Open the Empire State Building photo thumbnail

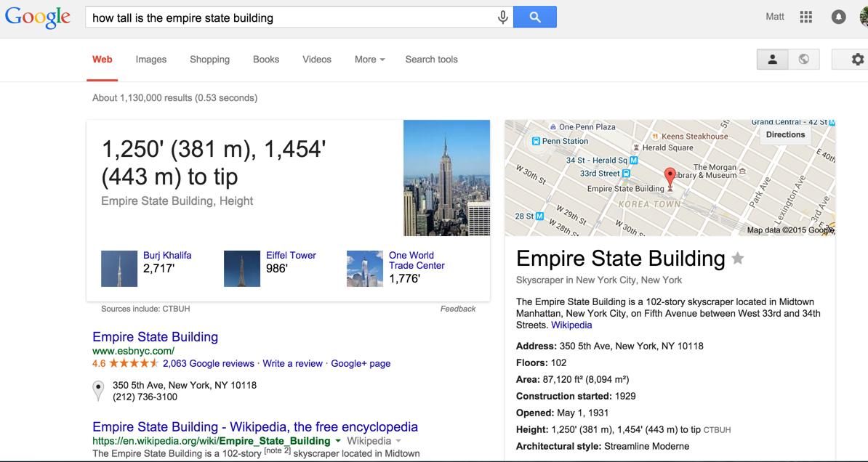447,177
